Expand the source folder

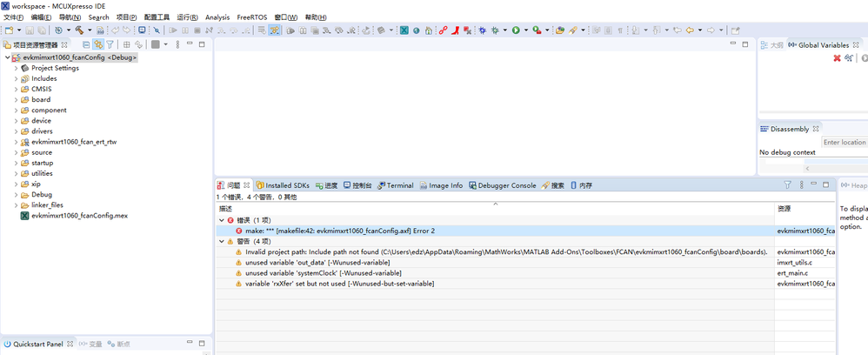coord(16,152)
